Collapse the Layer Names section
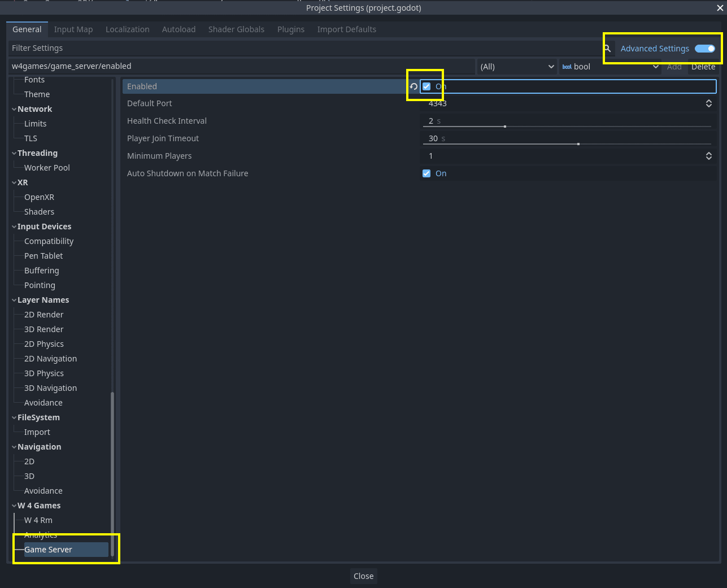This screenshot has width=727, height=588. (14, 299)
